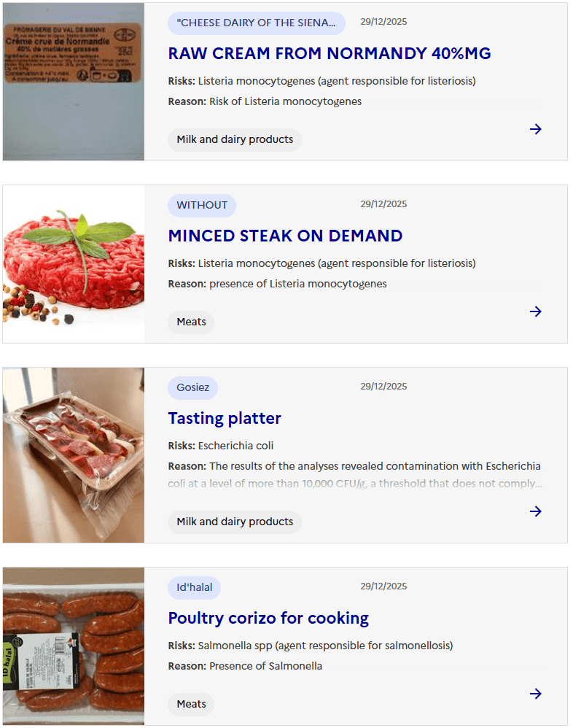Click the poultry sausages photo
Screen dimensions: 573x728
(x=74, y=646)
